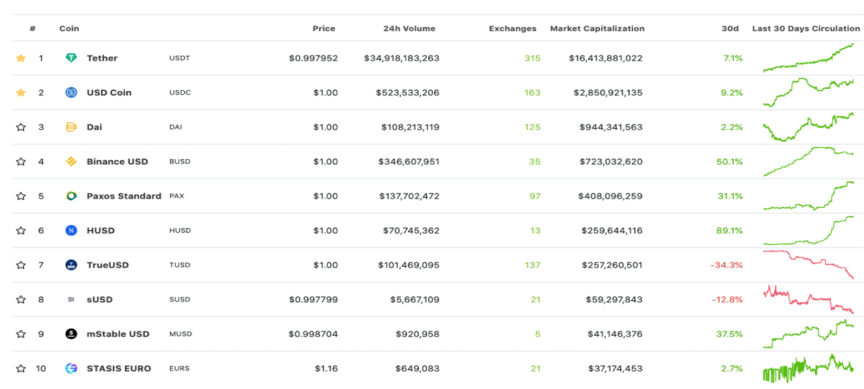
Task: Click the Binance USD logo icon
Action: point(71,161)
